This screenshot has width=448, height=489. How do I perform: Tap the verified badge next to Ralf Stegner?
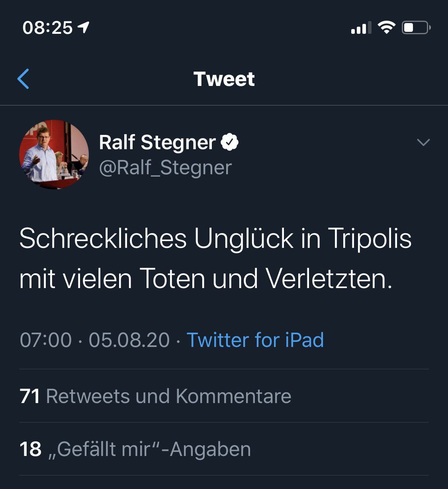click(230, 142)
